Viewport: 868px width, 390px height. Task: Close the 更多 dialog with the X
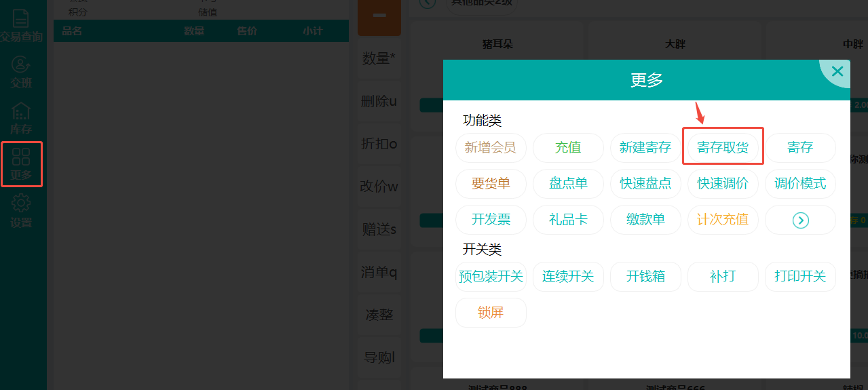(x=837, y=71)
